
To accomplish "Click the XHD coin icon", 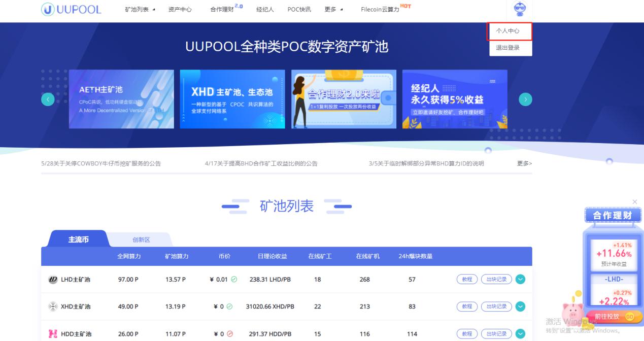I will [x=53, y=306].
